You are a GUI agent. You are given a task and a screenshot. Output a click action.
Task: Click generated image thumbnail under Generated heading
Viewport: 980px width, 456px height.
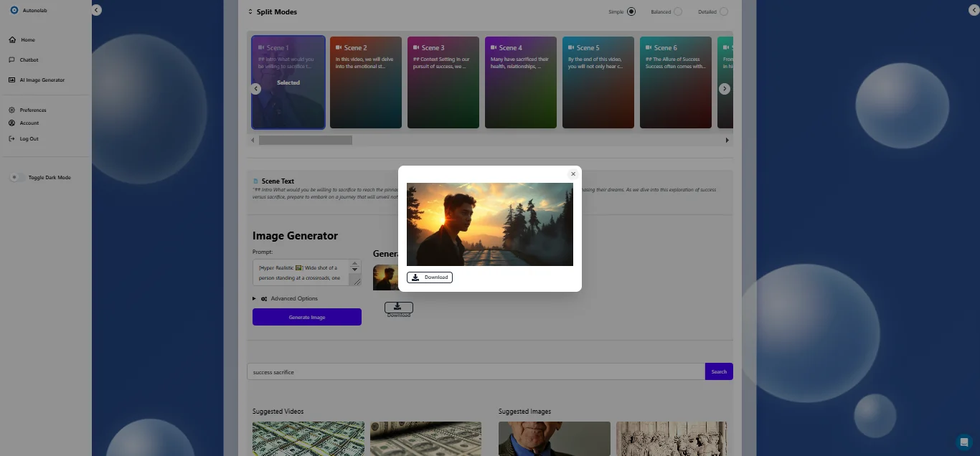tap(385, 278)
